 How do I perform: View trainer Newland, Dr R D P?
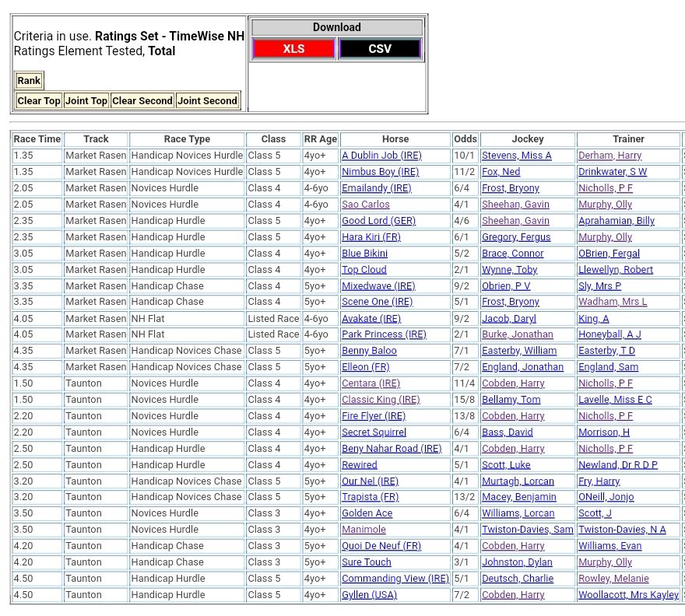[x=617, y=465]
